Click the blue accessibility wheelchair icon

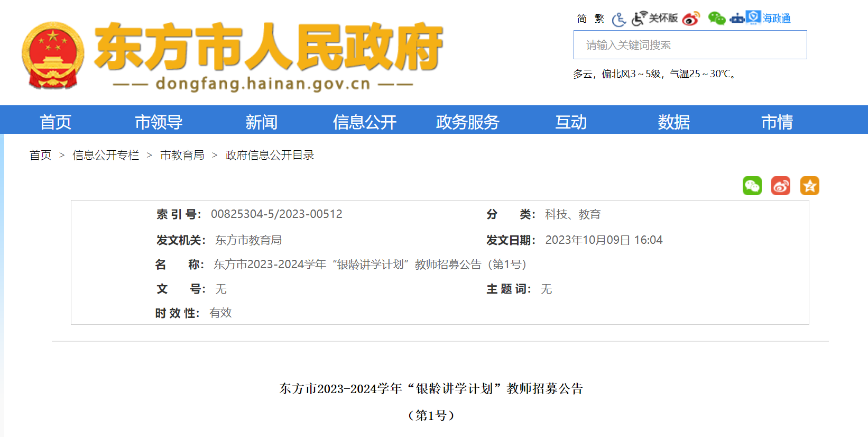click(619, 20)
